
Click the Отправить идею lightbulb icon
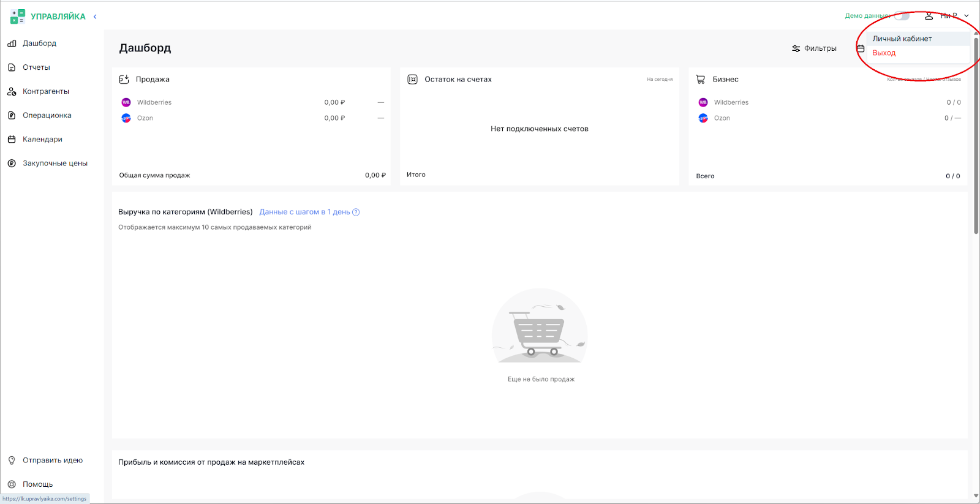12,461
